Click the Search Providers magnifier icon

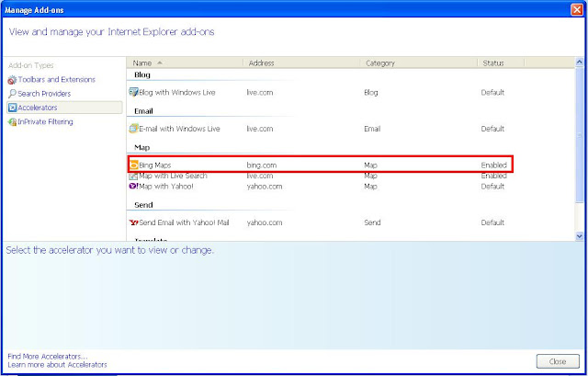tap(12, 94)
